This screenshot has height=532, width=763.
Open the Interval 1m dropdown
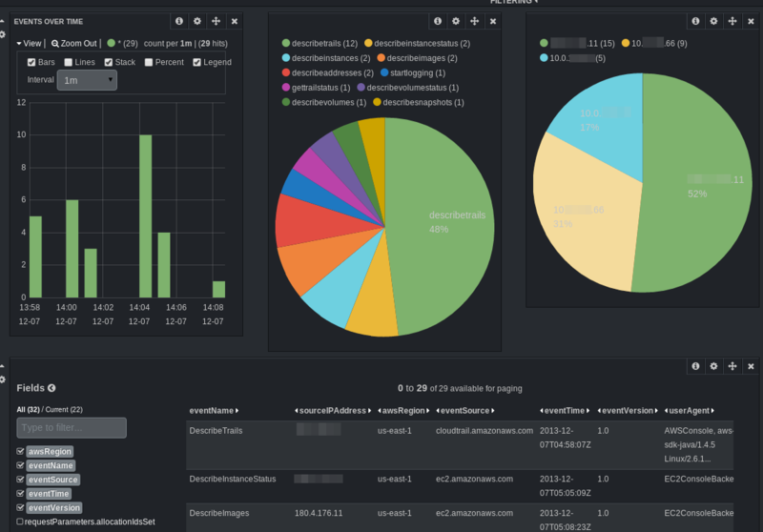pos(87,80)
